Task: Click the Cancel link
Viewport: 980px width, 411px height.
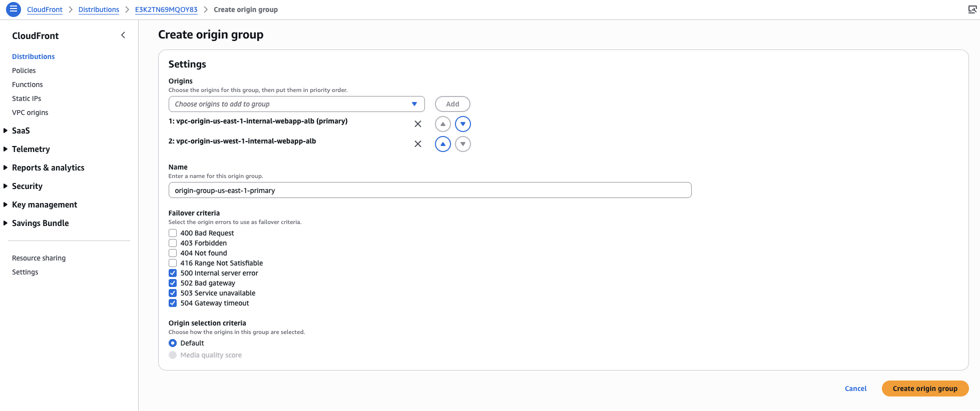Action: click(855, 388)
